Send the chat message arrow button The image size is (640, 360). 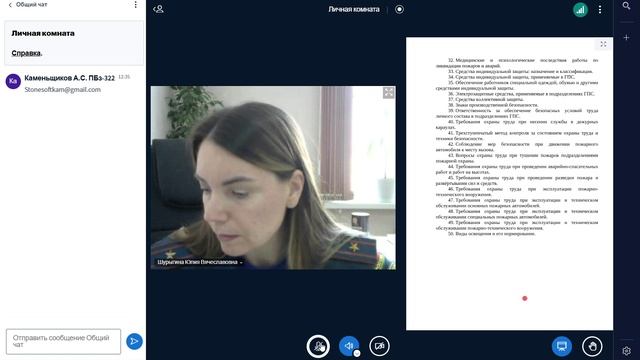[134, 341]
